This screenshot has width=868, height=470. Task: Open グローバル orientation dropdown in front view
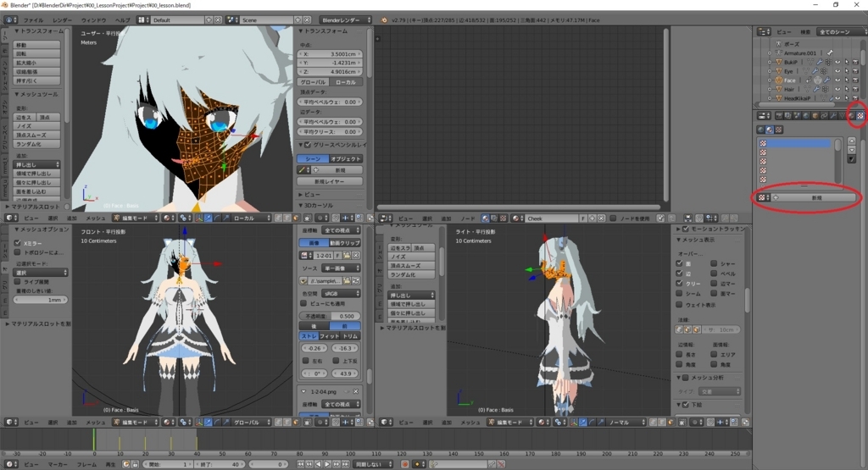click(251, 422)
